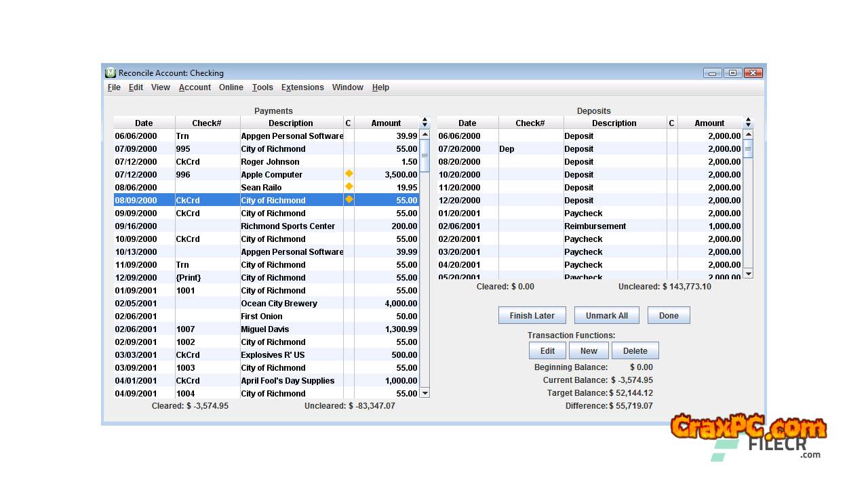Click the cleared diamond on Sean Railo row
This screenshot has height=488, width=868.
click(349, 187)
